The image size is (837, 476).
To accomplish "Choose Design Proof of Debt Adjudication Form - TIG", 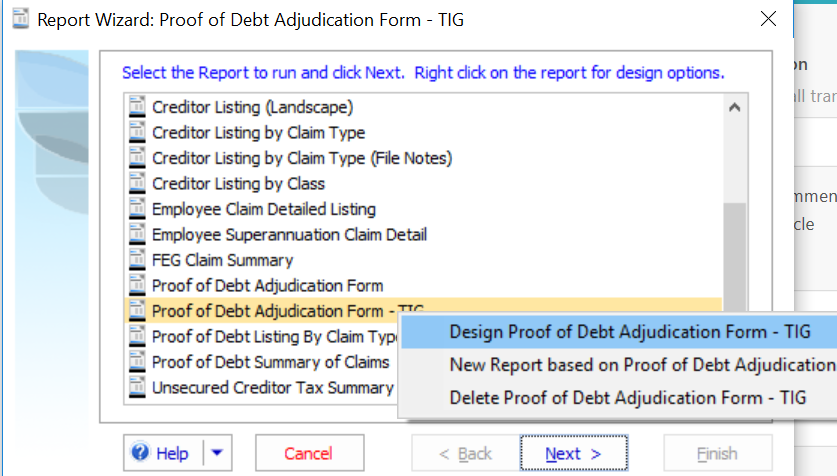I will click(x=629, y=332).
